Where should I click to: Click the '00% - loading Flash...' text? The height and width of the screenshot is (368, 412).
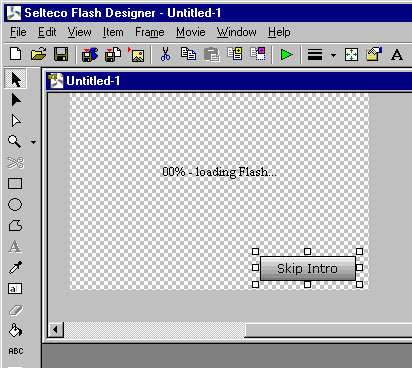(219, 172)
